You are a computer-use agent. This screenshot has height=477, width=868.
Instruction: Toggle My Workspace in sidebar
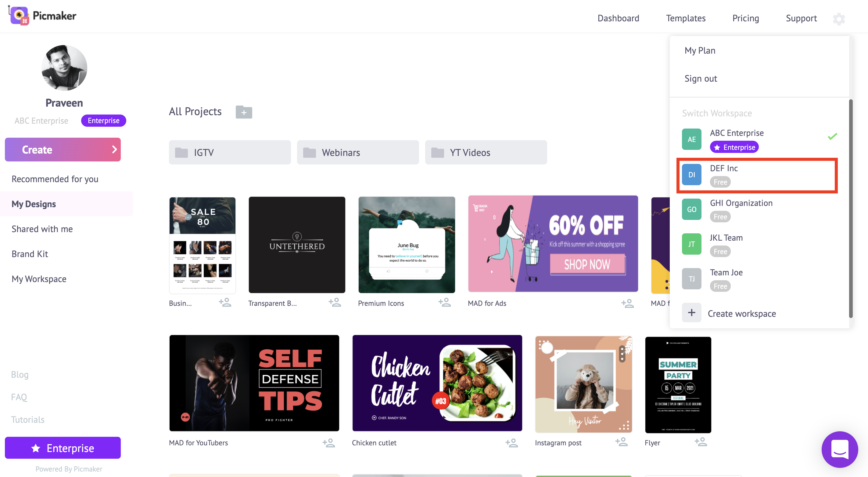pos(39,278)
